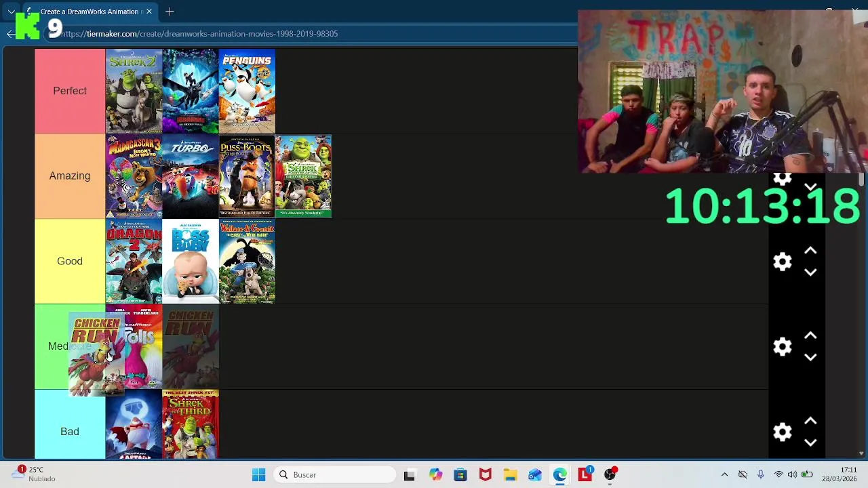868x488 pixels.
Task: Move the Good tier row down
Action: tap(810, 272)
